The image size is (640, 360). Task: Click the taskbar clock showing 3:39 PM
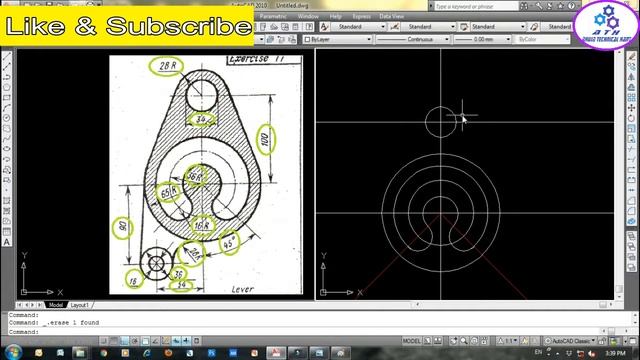tap(616, 353)
